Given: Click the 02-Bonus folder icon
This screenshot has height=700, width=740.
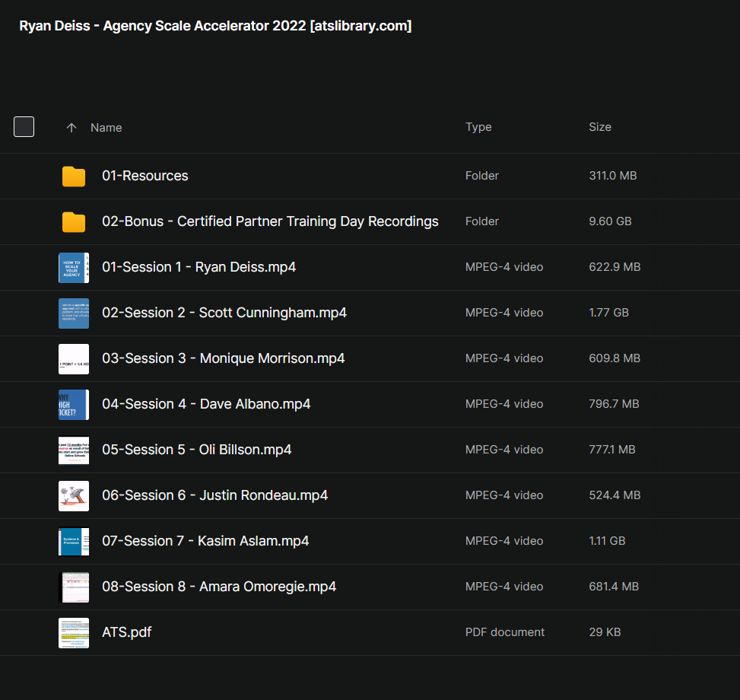Looking at the screenshot, I should (x=74, y=222).
